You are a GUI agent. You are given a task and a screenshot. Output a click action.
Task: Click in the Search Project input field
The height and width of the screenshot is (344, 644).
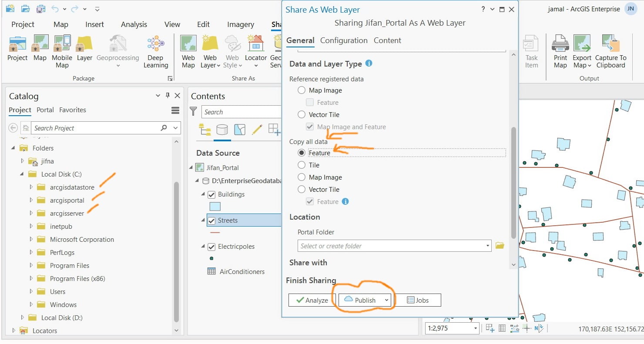pyautogui.click(x=96, y=128)
